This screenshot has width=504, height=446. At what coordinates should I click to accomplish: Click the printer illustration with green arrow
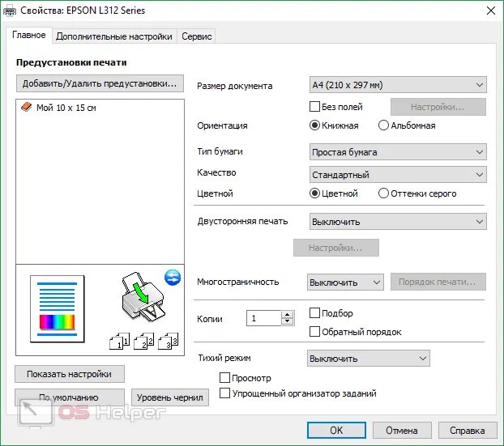pyautogui.click(x=143, y=299)
